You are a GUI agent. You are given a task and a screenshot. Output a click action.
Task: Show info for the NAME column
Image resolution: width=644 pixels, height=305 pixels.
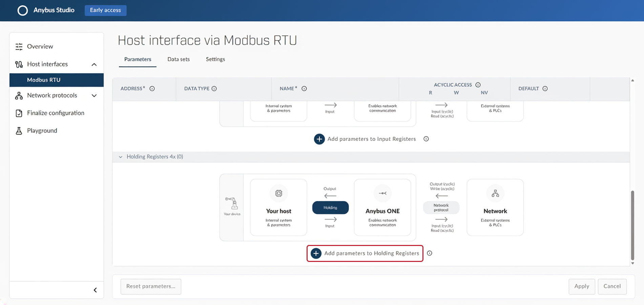304,89
